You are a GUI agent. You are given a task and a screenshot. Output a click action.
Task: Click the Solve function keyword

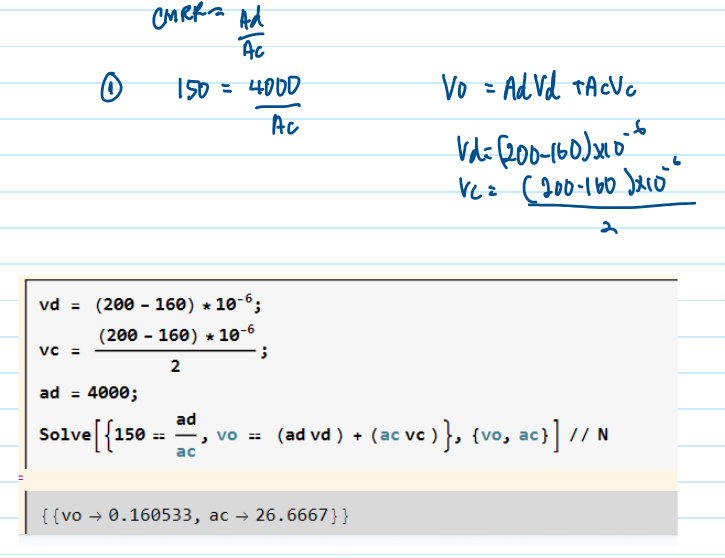(62, 435)
